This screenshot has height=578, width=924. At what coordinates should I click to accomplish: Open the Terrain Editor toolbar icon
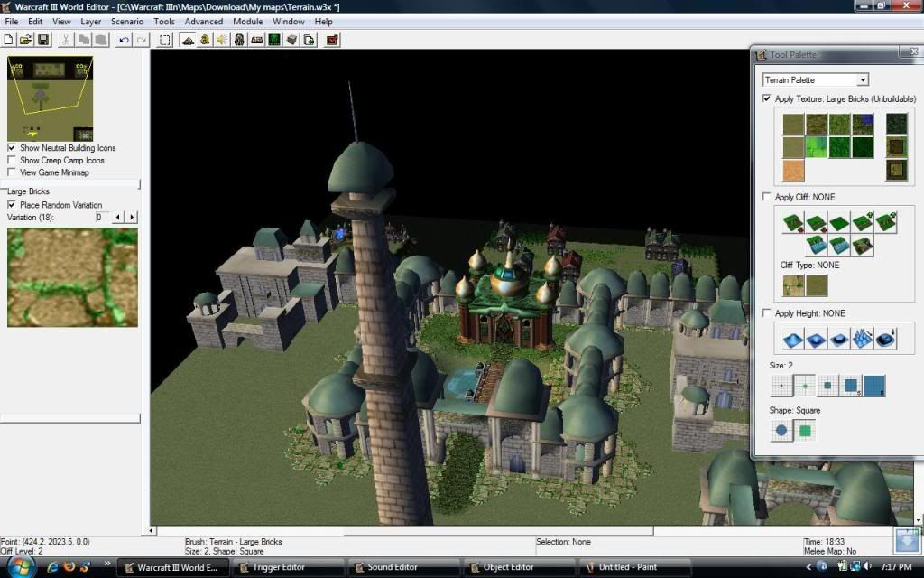(x=188, y=40)
